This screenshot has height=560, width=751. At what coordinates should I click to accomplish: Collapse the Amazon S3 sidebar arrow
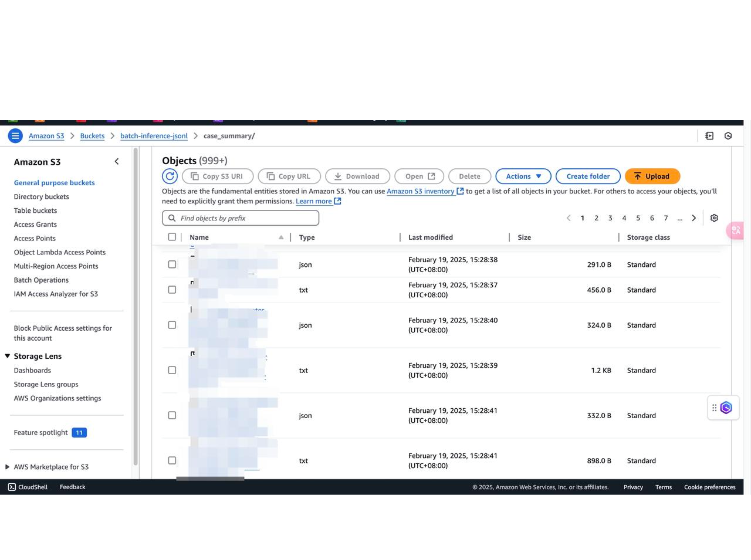pyautogui.click(x=117, y=162)
